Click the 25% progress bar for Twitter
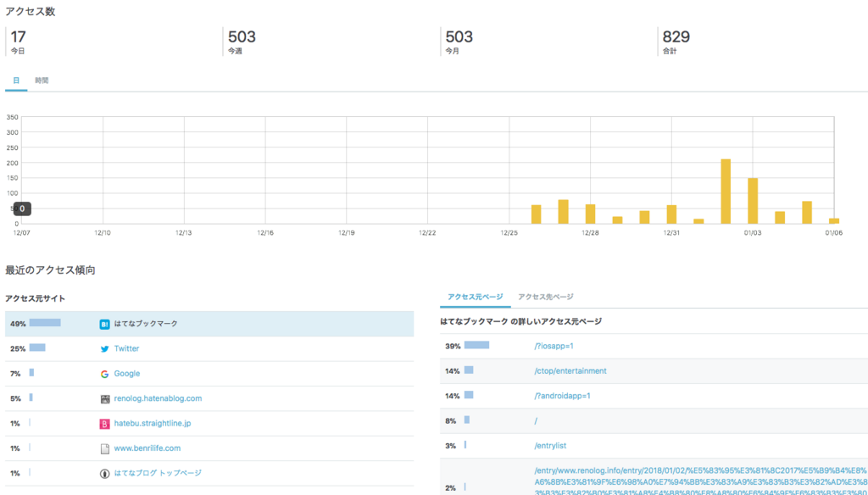Image resolution: width=868 pixels, height=495 pixels. (37, 348)
